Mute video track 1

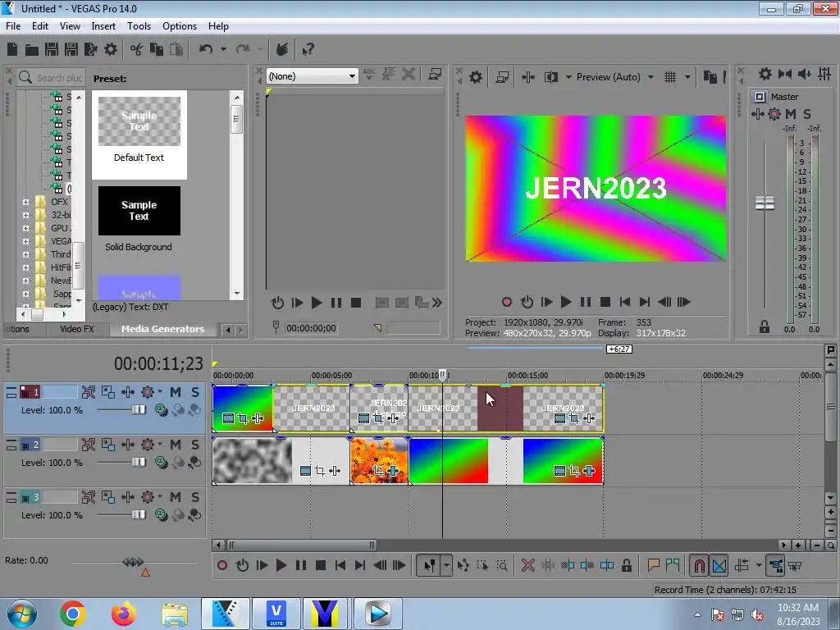pyautogui.click(x=176, y=392)
